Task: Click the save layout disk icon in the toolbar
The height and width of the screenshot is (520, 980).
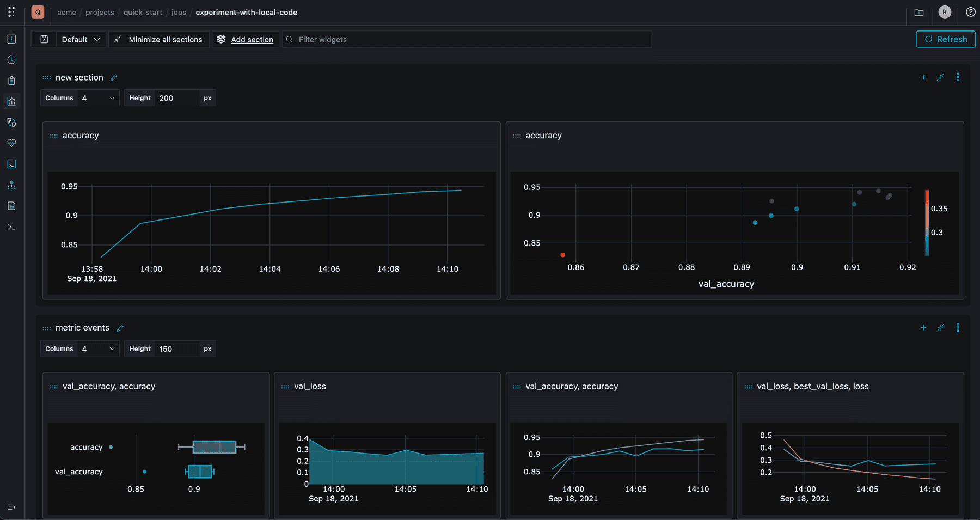Action: [x=44, y=39]
